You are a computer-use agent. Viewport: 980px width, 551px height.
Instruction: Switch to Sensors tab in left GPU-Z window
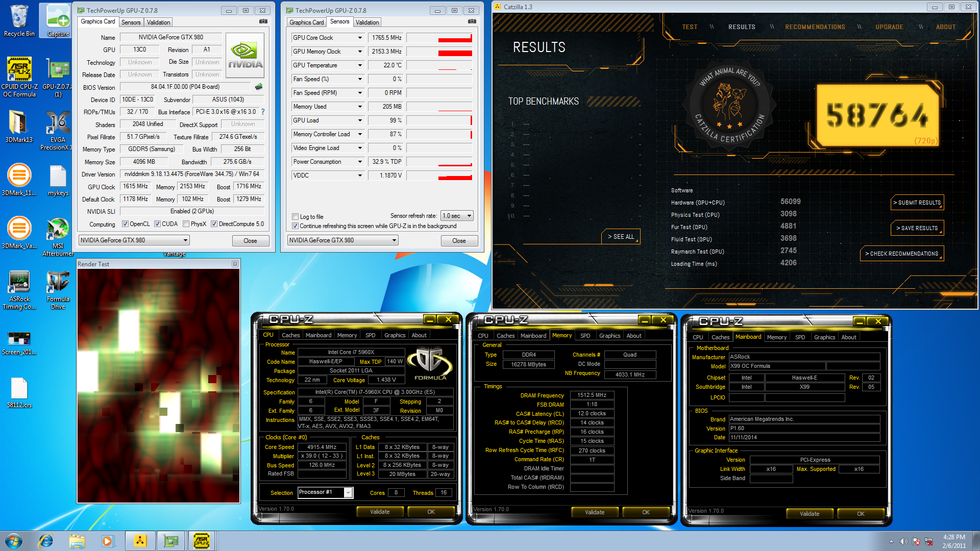click(131, 22)
